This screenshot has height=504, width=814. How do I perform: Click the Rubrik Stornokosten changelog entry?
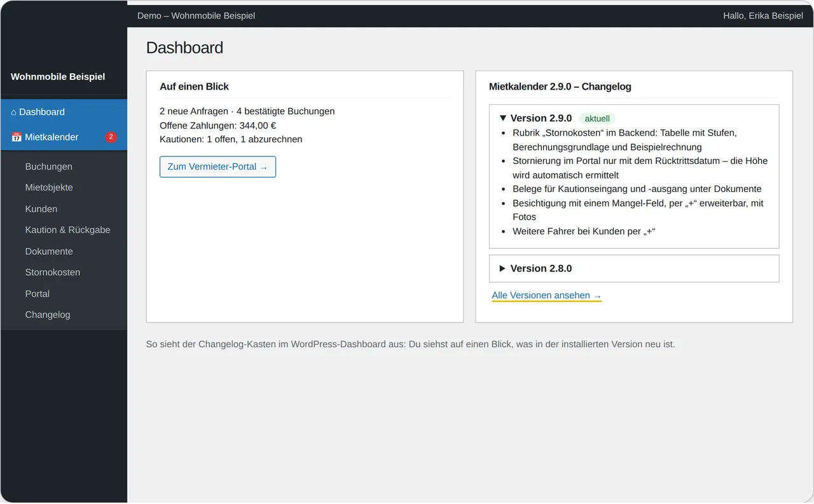[624, 140]
